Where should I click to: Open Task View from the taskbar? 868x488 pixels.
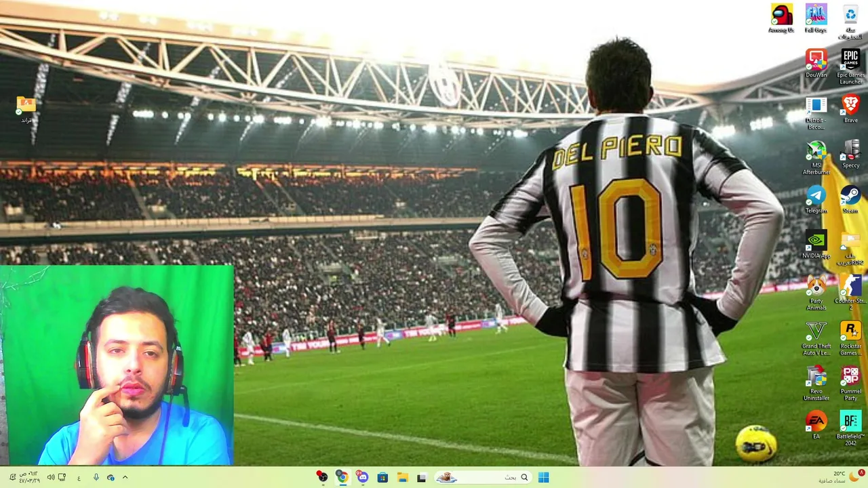pyautogui.click(x=421, y=477)
